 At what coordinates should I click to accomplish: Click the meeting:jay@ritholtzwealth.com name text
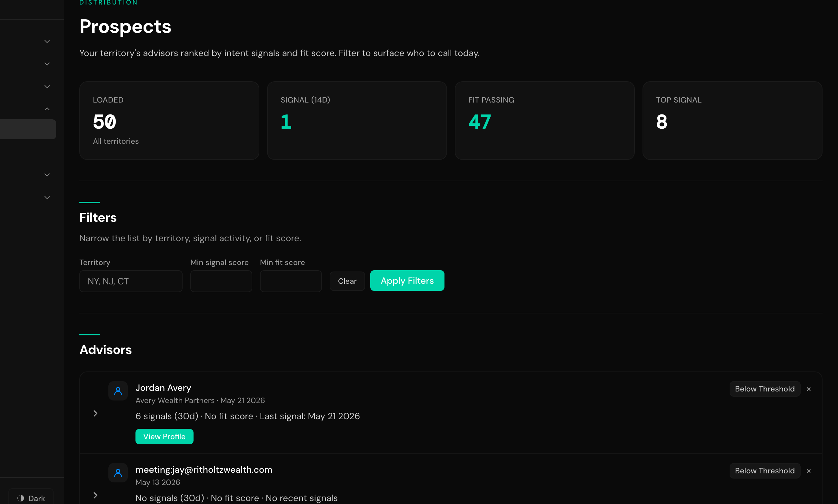pos(204,470)
